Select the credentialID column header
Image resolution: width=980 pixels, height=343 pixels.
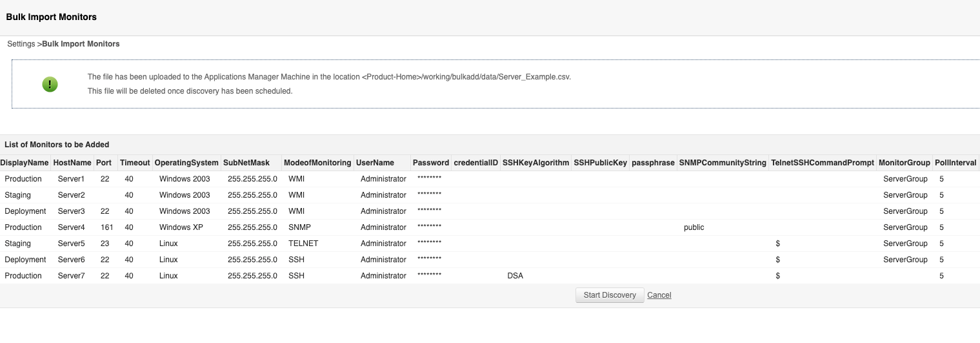click(x=476, y=163)
